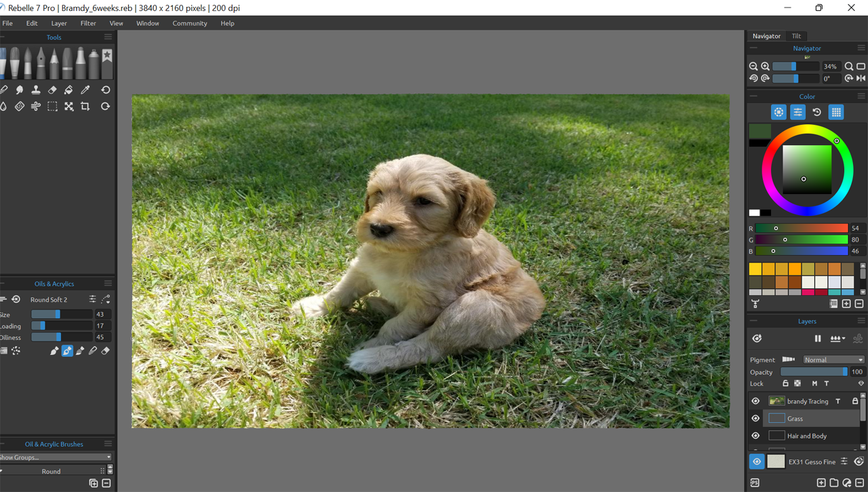Viewport: 868px width, 492px height.
Task: Open the Normal blend mode dropdown
Action: [x=833, y=360]
